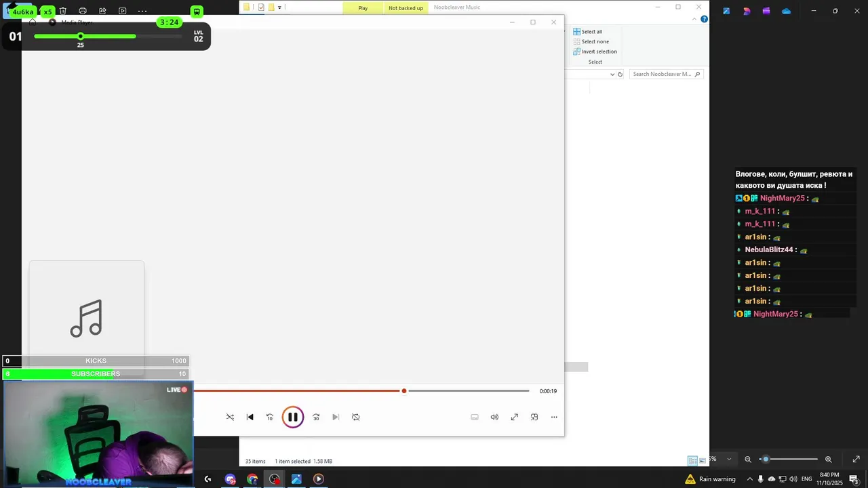
Task: Open Media Player from taskbar
Action: (x=318, y=479)
